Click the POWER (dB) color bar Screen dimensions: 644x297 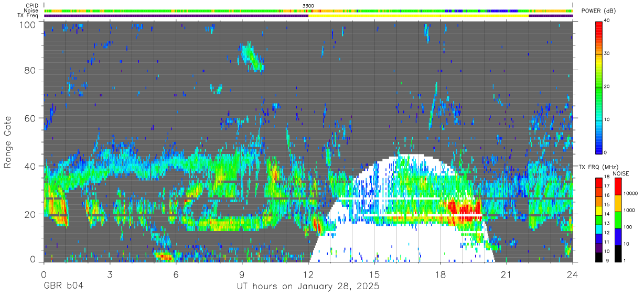[599, 87]
